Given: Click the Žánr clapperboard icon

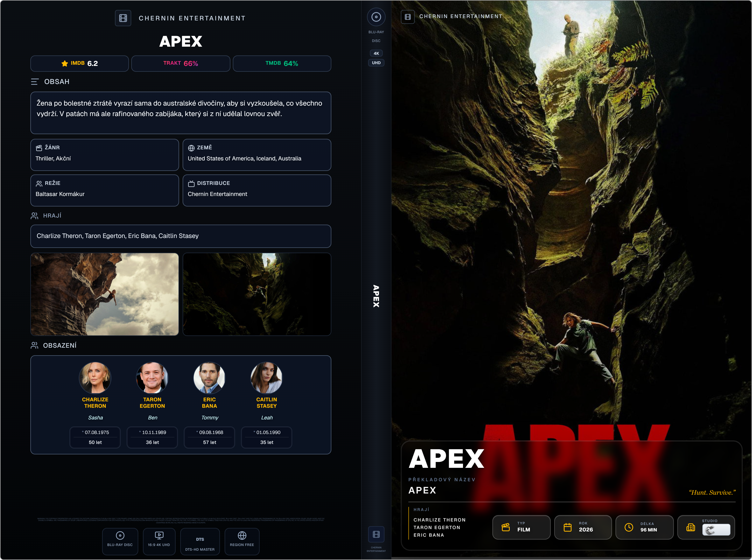Looking at the screenshot, I should coord(39,148).
